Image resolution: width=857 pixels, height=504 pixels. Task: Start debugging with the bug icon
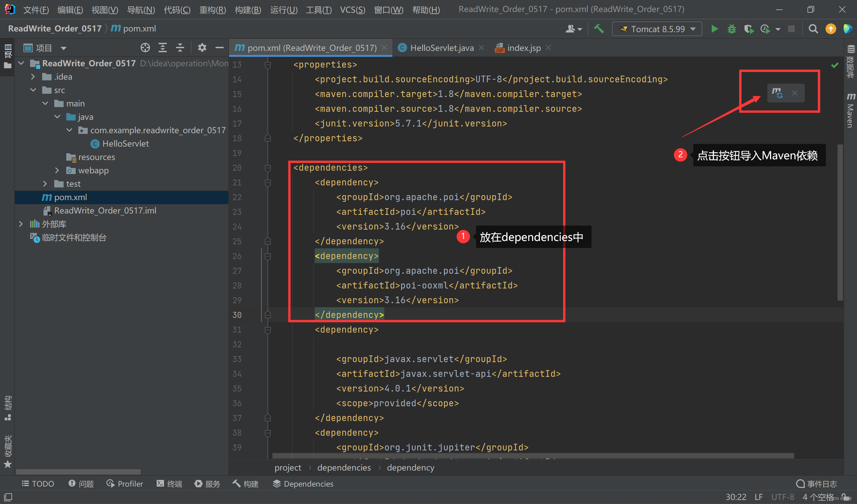(x=731, y=29)
